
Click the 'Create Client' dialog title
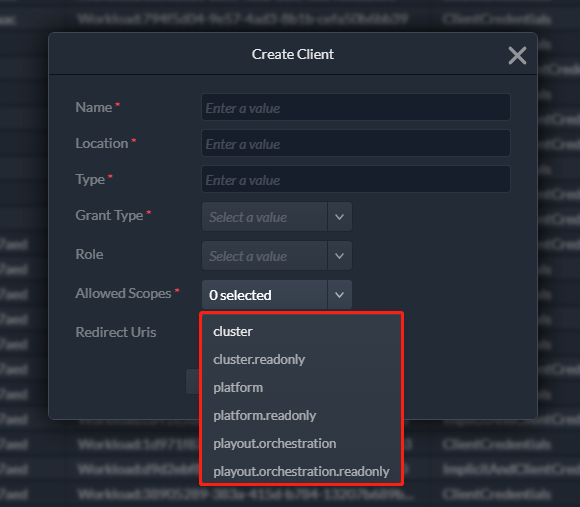(293, 54)
